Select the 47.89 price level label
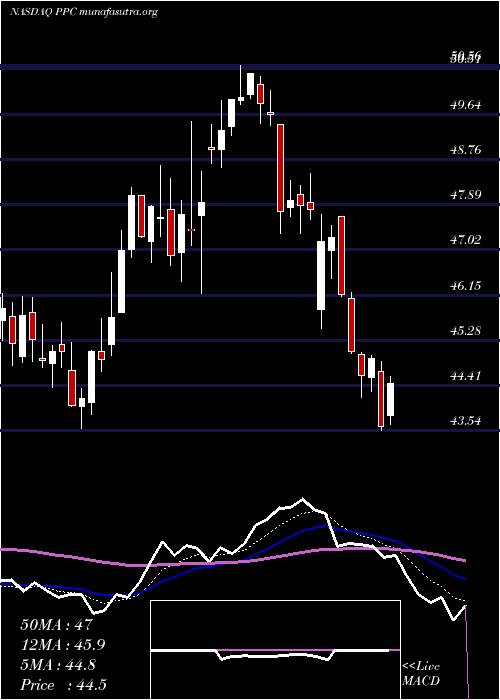 pyautogui.click(x=466, y=195)
